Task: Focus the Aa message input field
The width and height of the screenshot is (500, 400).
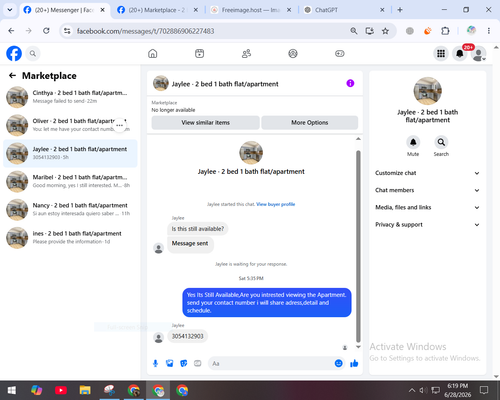Action: tap(271, 363)
